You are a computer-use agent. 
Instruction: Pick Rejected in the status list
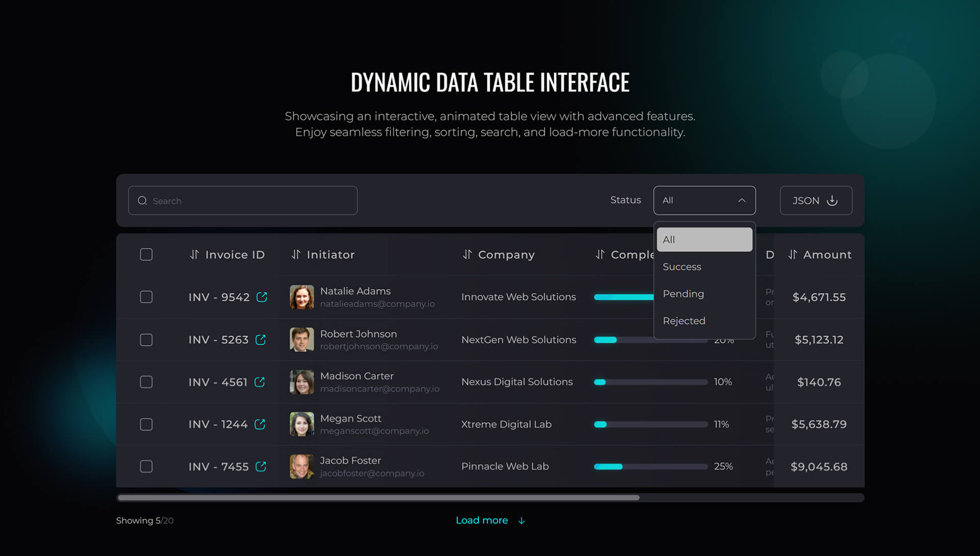click(684, 321)
